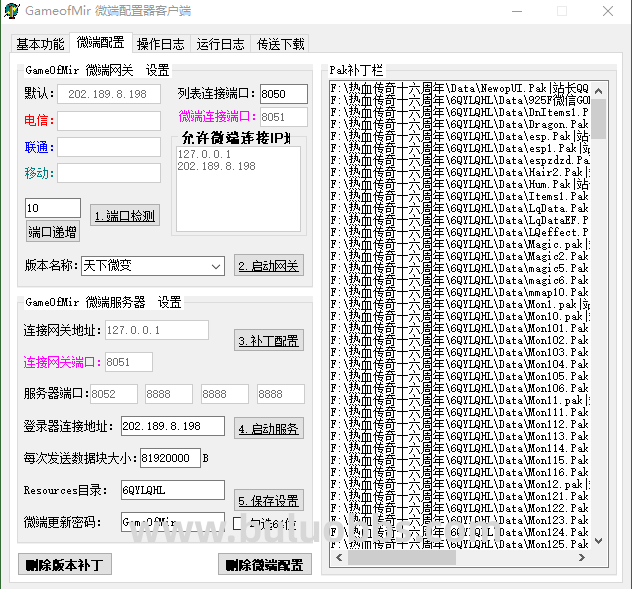Click the Pak list vertical scrollbar
The width and height of the screenshot is (632, 589).
tap(598, 300)
